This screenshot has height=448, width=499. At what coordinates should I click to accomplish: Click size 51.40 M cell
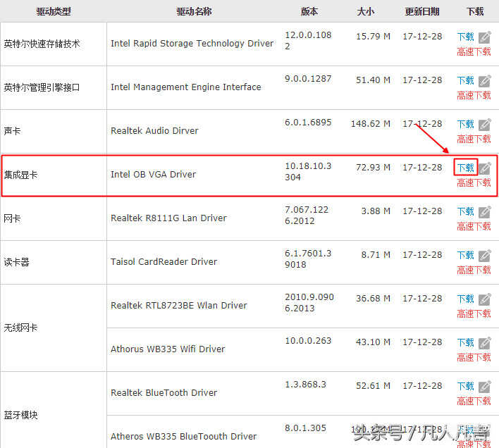(374, 80)
